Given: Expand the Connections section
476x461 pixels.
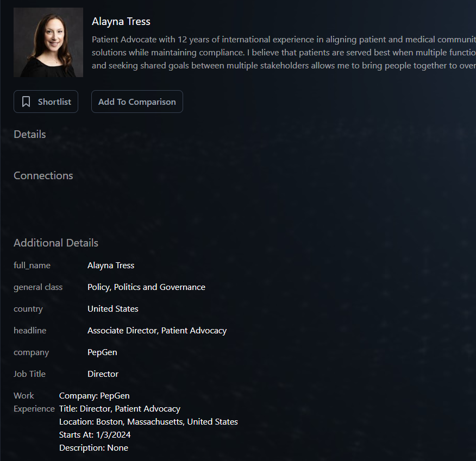Looking at the screenshot, I should pos(43,176).
